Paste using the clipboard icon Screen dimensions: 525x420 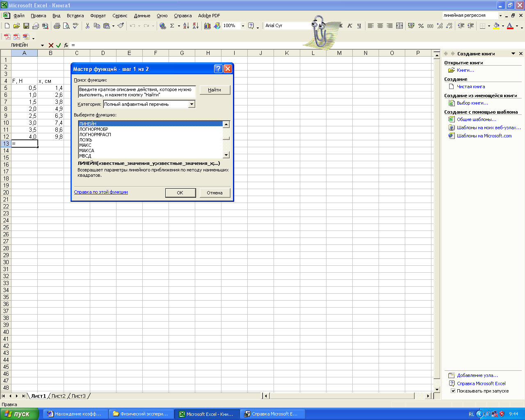107,26
